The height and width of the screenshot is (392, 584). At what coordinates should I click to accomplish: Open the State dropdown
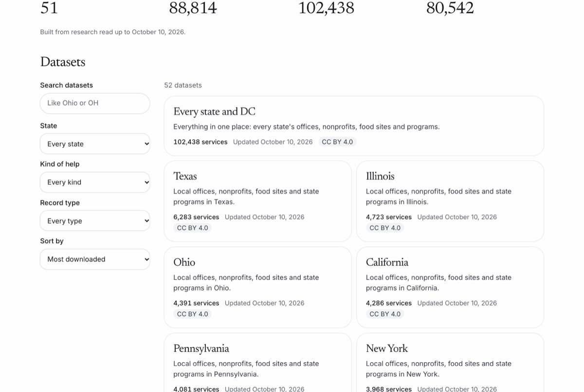click(95, 144)
